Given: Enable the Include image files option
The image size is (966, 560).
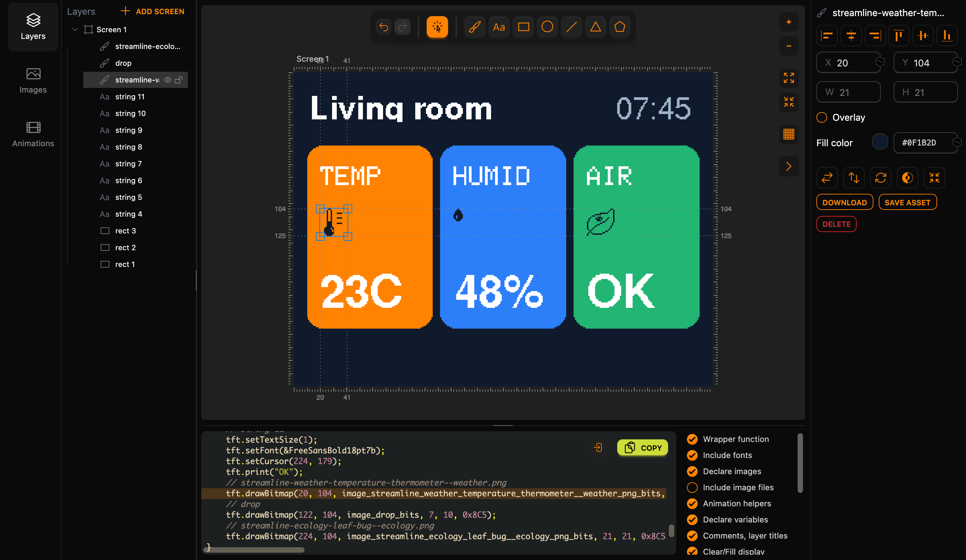Looking at the screenshot, I should (x=692, y=488).
